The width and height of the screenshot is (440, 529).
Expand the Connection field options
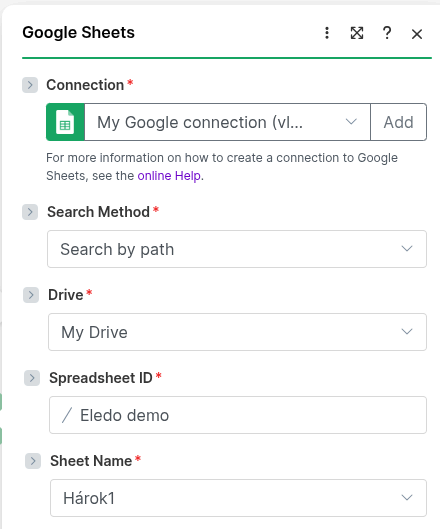[x=30, y=85]
